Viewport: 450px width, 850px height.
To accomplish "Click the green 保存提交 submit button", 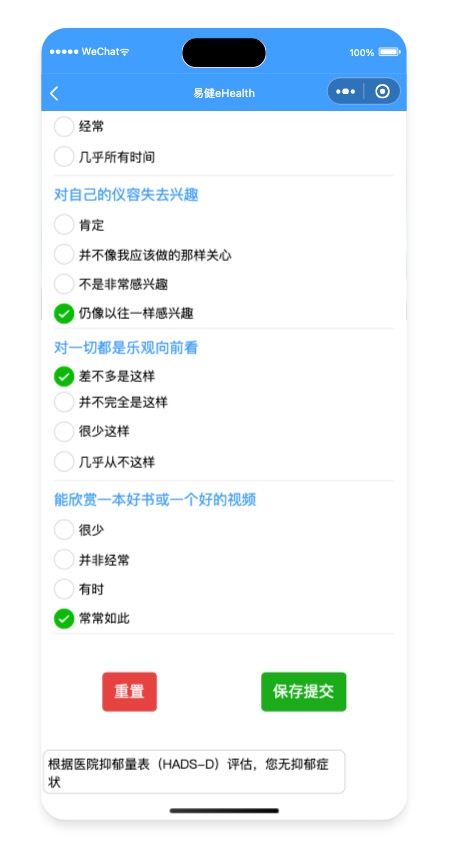I will (304, 692).
